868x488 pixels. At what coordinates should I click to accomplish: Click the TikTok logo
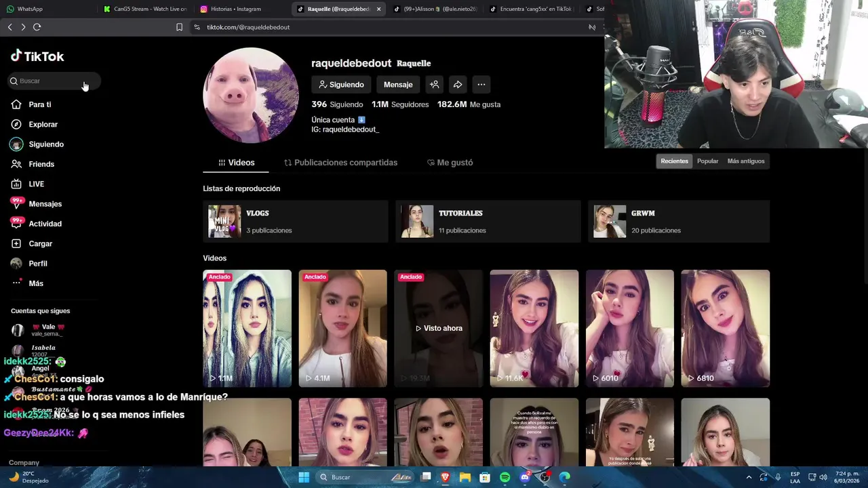pos(37,56)
